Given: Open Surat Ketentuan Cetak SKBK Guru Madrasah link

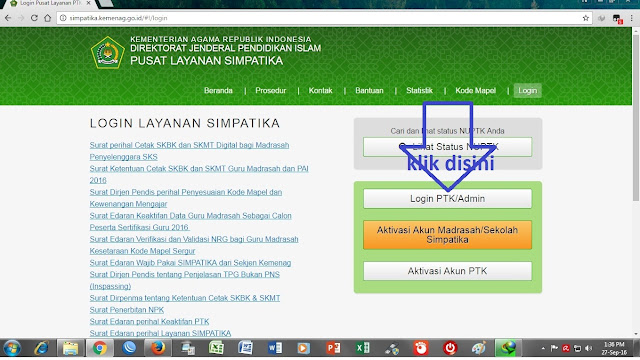Looking at the screenshot, I should pos(199,174).
